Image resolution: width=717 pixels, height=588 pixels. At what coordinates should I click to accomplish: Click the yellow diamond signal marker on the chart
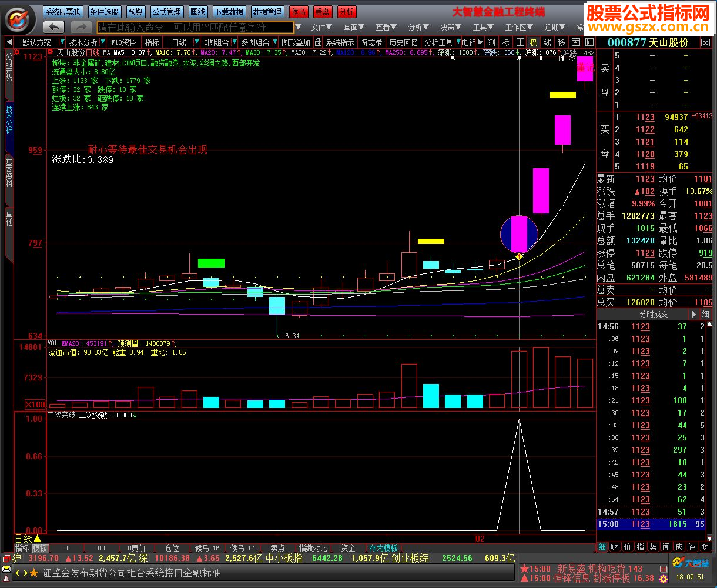[519, 256]
